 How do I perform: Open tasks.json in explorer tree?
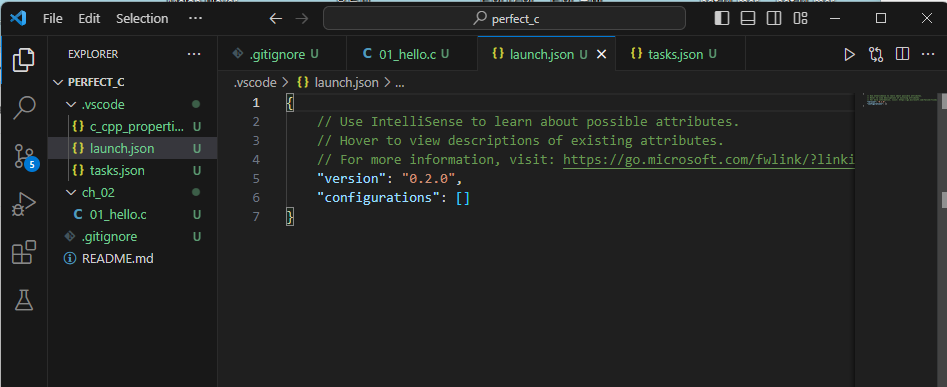click(132, 171)
